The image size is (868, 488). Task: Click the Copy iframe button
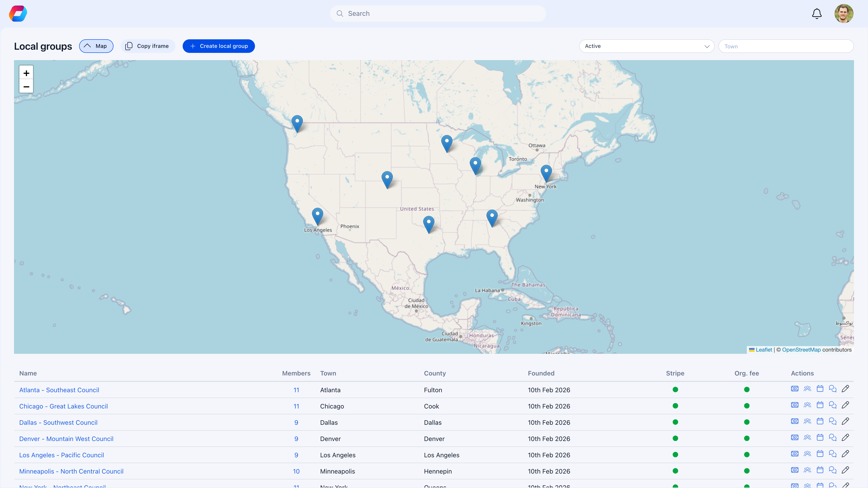click(148, 46)
